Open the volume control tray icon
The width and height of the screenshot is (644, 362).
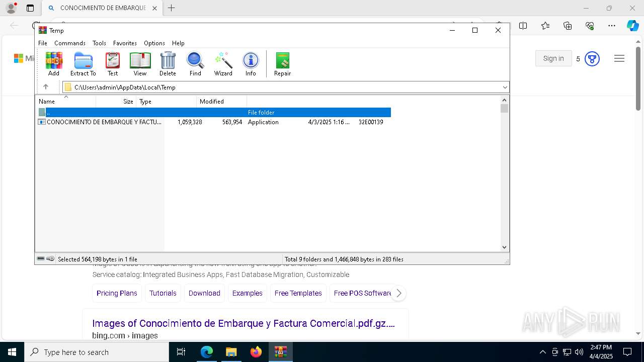click(579, 352)
